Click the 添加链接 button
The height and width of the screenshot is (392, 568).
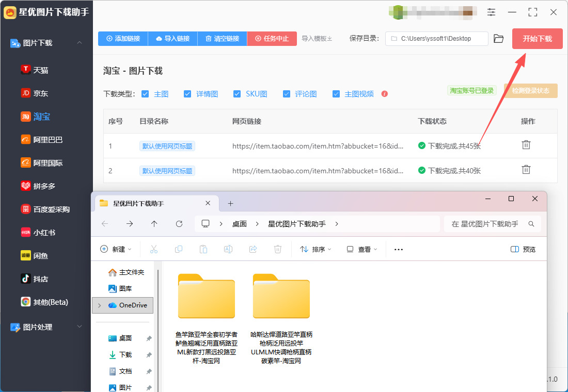point(123,38)
